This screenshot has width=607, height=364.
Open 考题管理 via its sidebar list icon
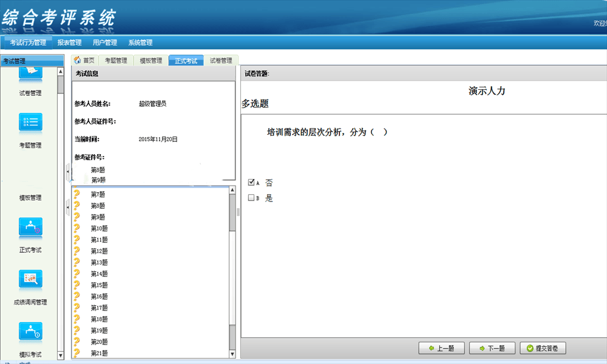click(x=30, y=121)
